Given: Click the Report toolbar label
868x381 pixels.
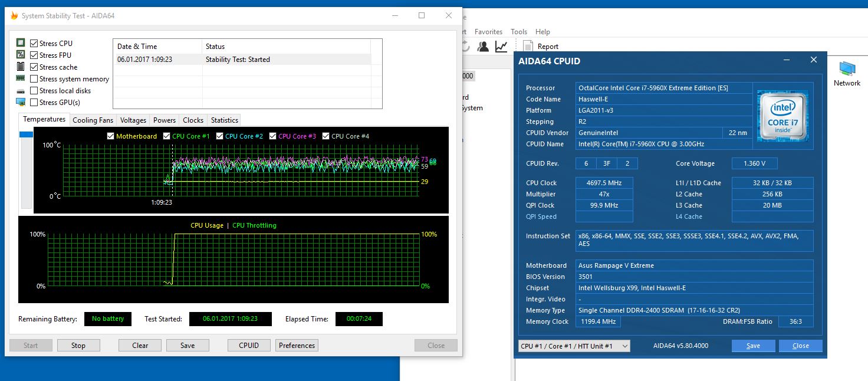Looking at the screenshot, I should pos(548,46).
